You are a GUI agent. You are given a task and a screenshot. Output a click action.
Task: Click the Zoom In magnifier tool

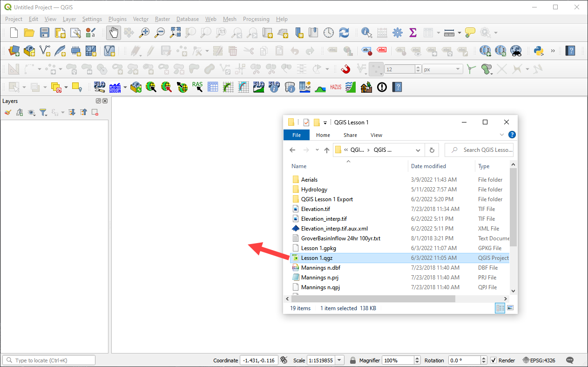[x=145, y=33]
